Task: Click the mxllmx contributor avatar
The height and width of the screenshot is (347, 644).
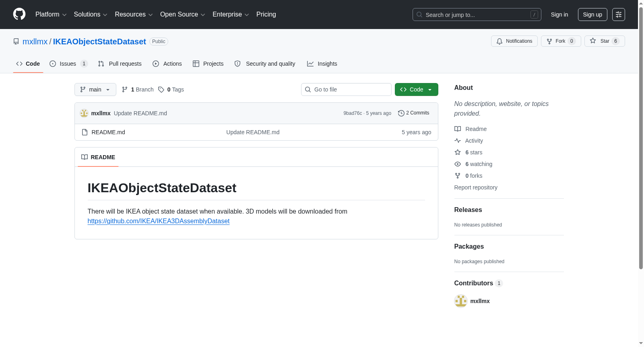Action: 461,301
